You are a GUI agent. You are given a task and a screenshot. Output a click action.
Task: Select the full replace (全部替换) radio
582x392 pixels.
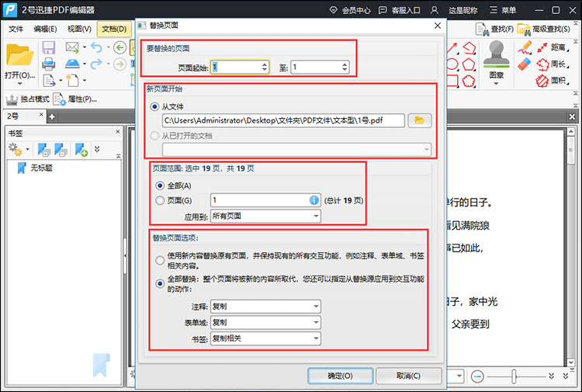(x=160, y=283)
